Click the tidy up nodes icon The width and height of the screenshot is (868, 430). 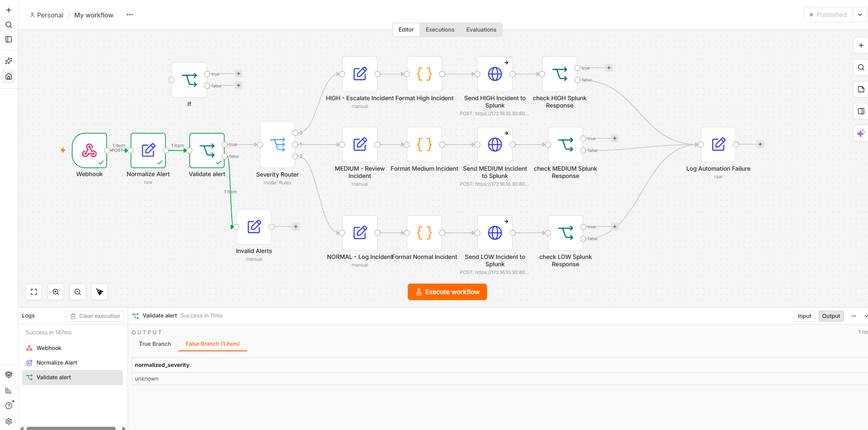(100, 292)
